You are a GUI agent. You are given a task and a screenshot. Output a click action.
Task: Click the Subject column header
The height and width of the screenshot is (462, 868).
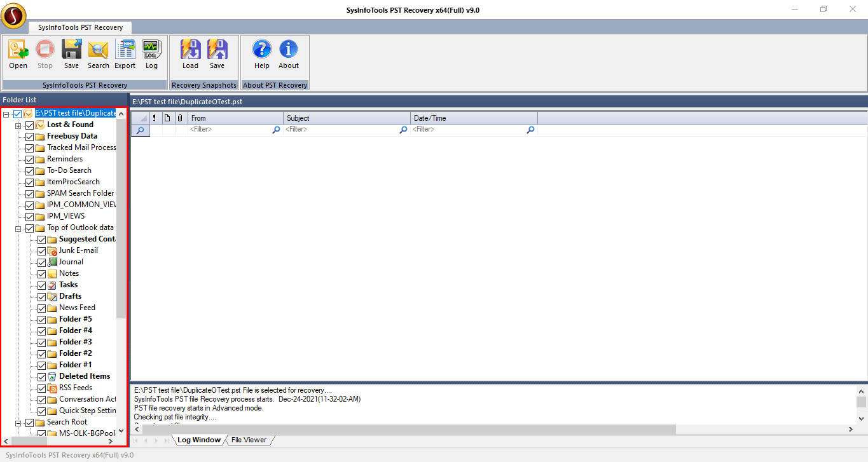(347, 118)
